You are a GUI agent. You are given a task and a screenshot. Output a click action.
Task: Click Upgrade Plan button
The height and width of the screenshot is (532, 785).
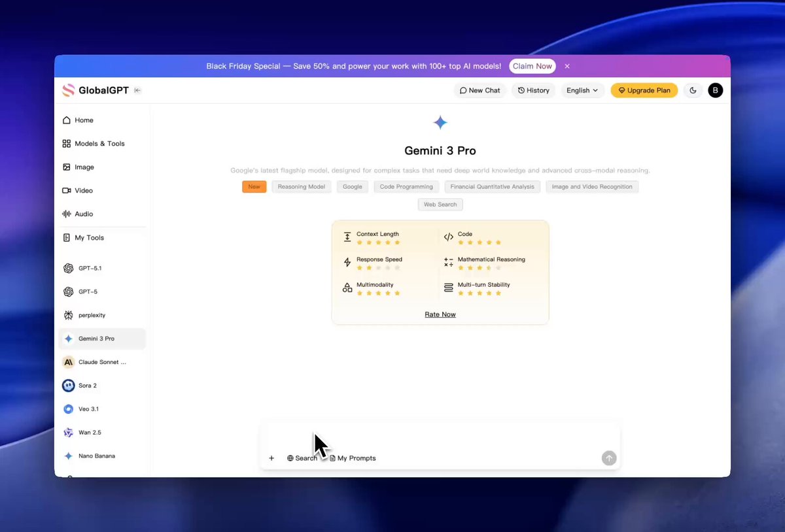point(644,90)
